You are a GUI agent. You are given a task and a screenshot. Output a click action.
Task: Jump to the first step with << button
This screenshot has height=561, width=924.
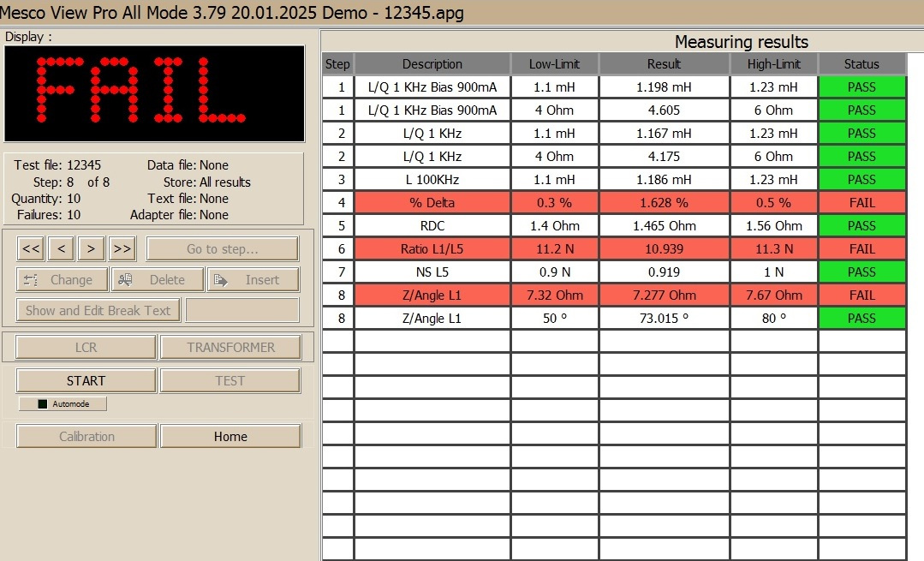[x=31, y=248]
